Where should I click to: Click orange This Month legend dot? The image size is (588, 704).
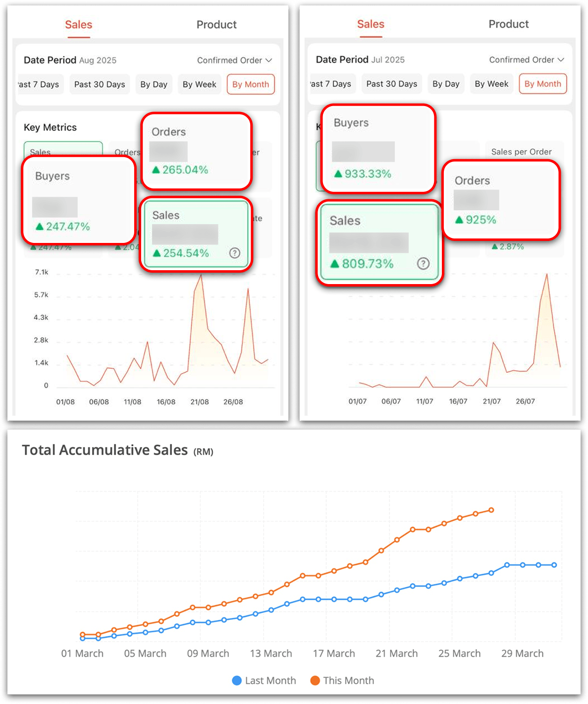point(315,681)
